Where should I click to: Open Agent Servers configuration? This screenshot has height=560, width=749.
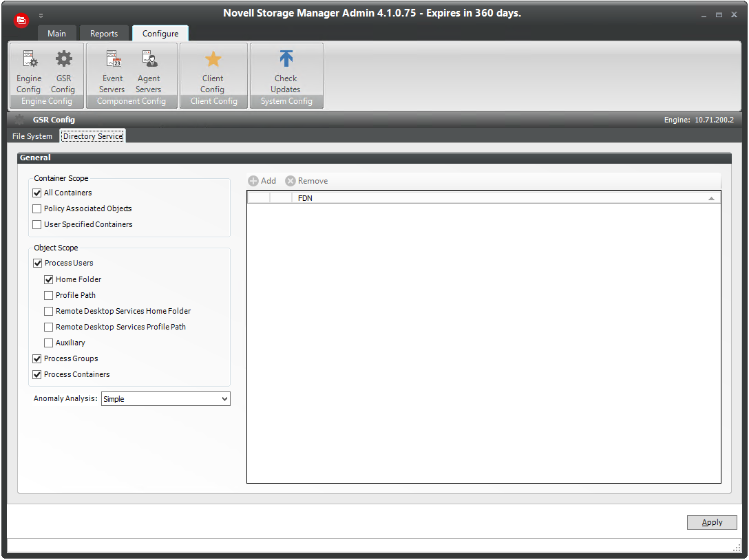click(x=149, y=72)
